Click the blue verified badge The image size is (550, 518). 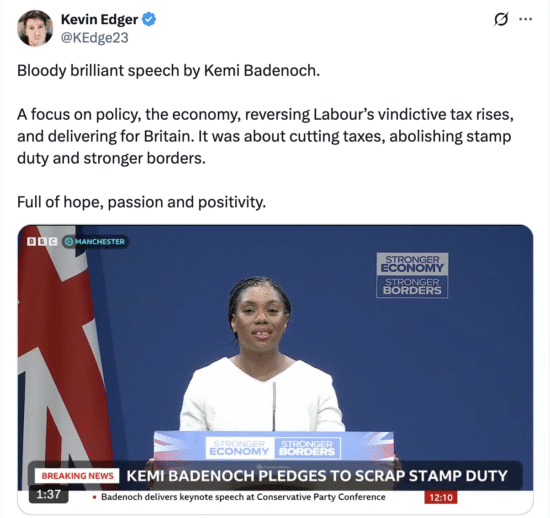pyautogui.click(x=149, y=19)
